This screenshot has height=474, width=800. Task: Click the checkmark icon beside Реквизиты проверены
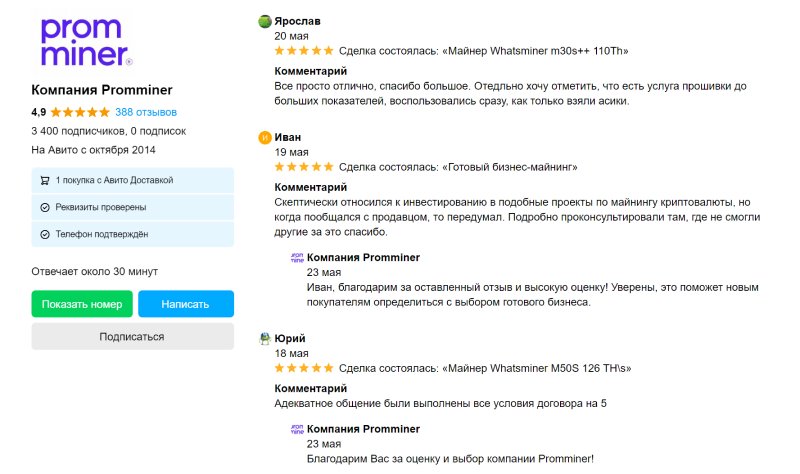point(45,208)
